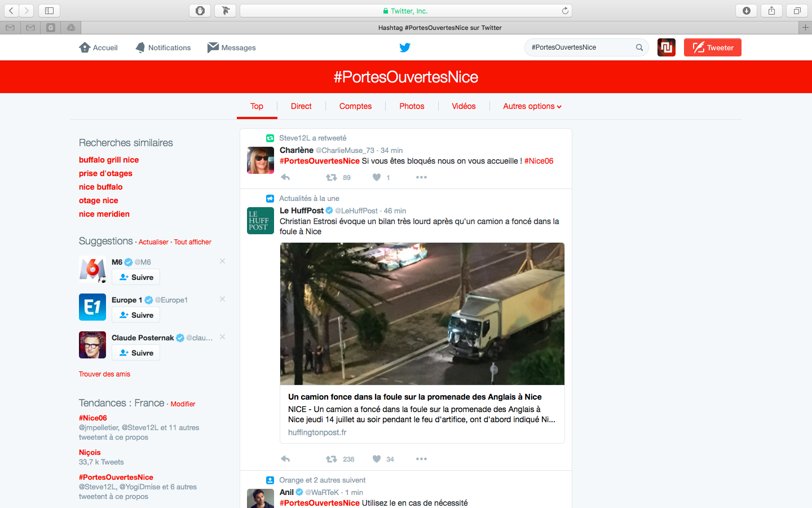Follow M6 with the Suivre button
812x508 pixels.
click(x=136, y=277)
